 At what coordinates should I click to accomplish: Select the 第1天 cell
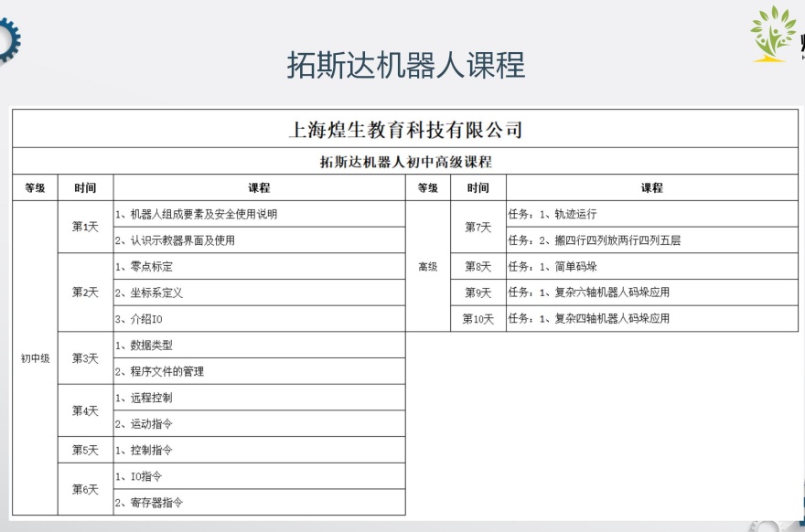click(x=84, y=227)
